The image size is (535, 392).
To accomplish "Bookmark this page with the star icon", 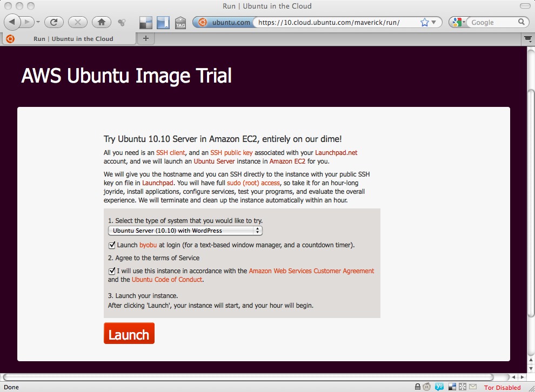I will coord(425,23).
